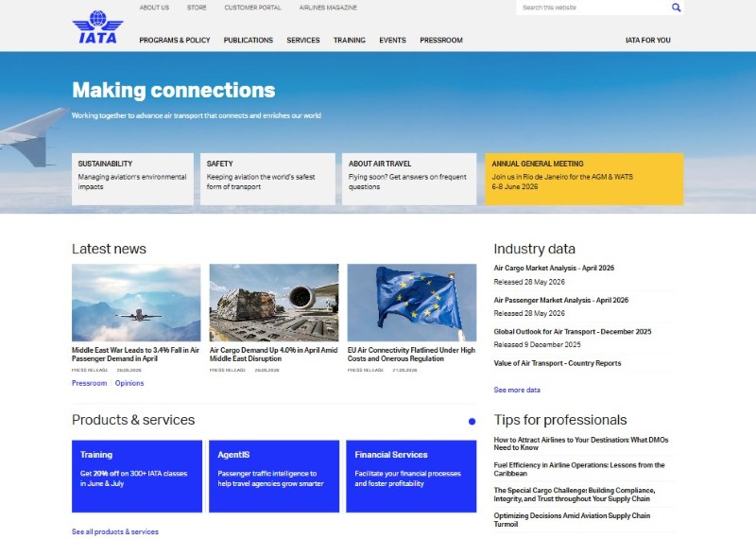The width and height of the screenshot is (756, 539).
Task: Open the Sustainability card
Action: coord(132,179)
